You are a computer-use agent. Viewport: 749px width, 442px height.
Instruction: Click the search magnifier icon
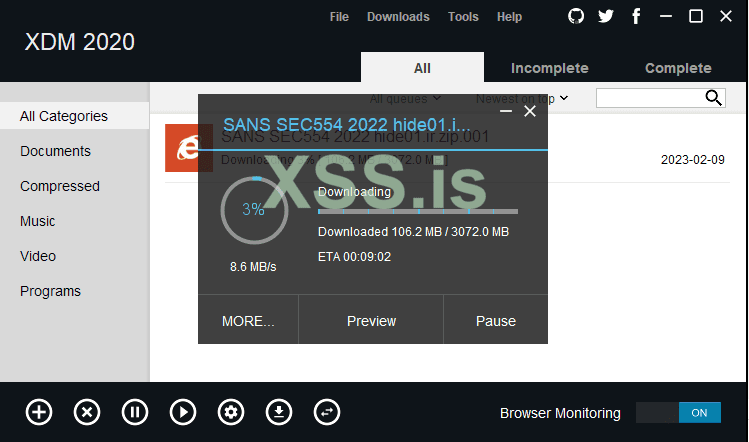714,98
